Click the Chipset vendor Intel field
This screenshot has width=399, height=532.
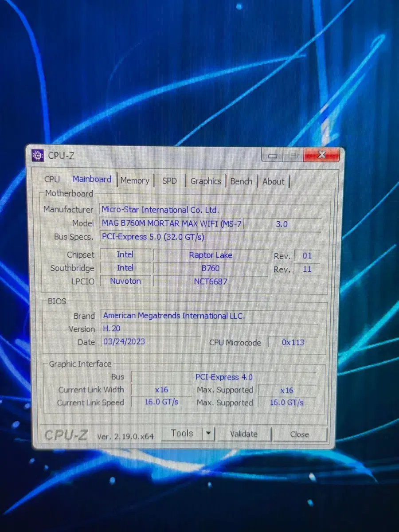125,254
